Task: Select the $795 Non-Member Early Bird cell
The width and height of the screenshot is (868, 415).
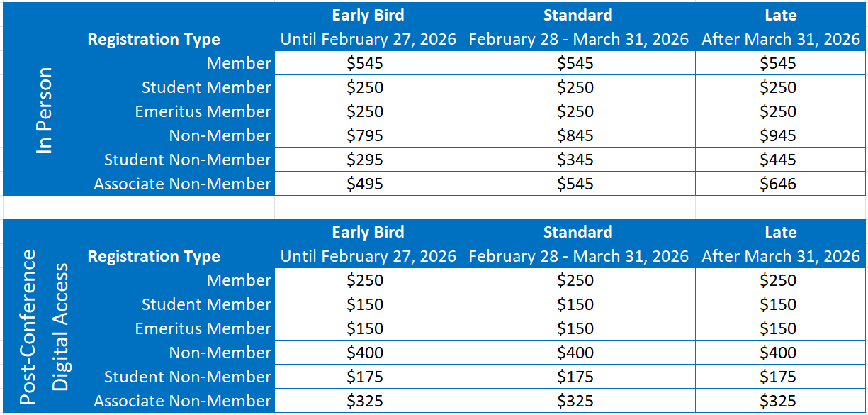Action: pos(365,135)
